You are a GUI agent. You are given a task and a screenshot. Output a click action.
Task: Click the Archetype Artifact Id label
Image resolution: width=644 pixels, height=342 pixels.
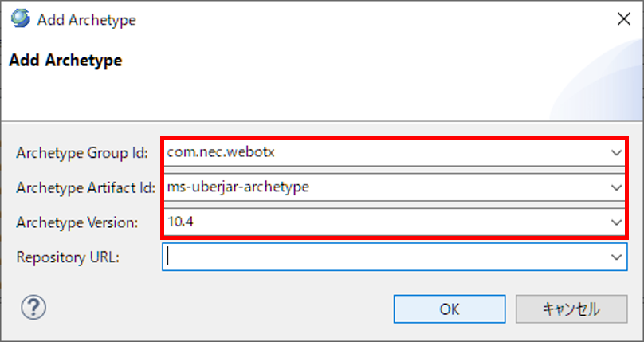click(x=86, y=187)
